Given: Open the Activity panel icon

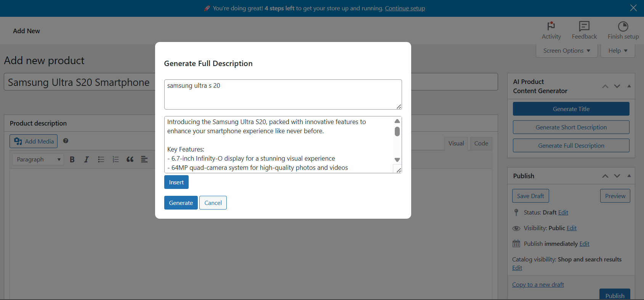Looking at the screenshot, I should [x=551, y=26].
